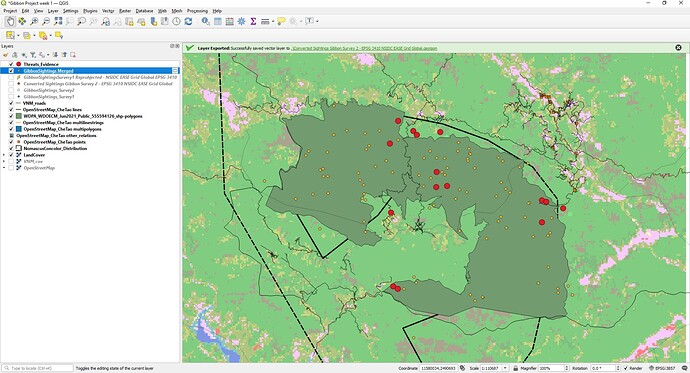Collapse the OpenStreetMap layer tree
This screenshot has width=690, height=373.
pos(4,168)
